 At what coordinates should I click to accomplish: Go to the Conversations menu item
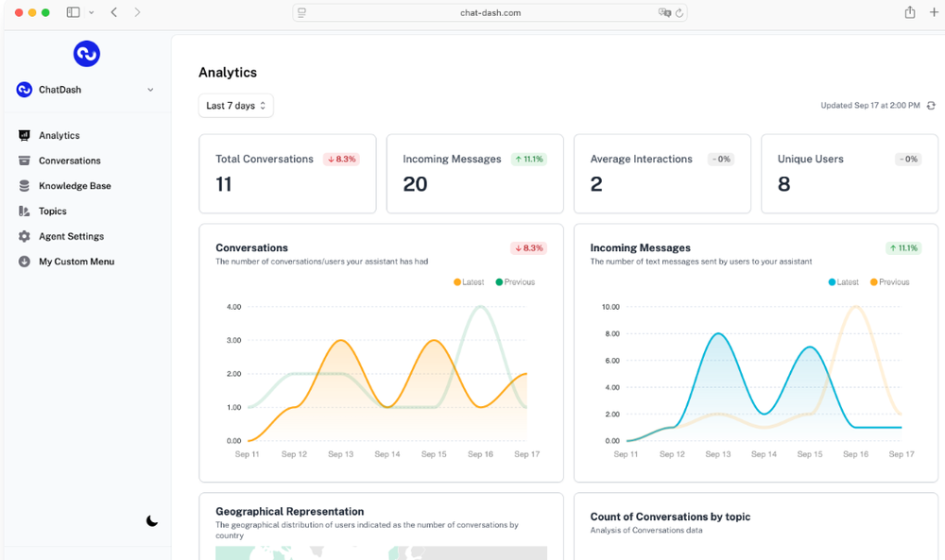click(69, 161)
